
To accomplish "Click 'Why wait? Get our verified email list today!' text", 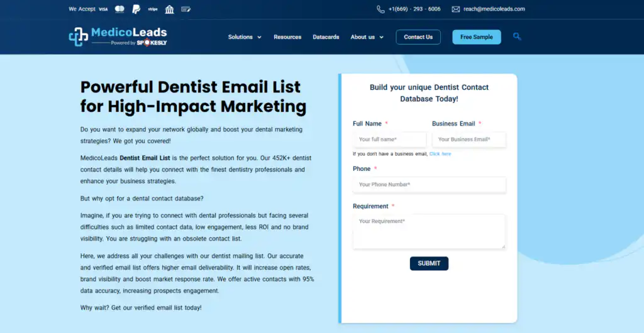I will pyautogui.click(x=141, y=308).
